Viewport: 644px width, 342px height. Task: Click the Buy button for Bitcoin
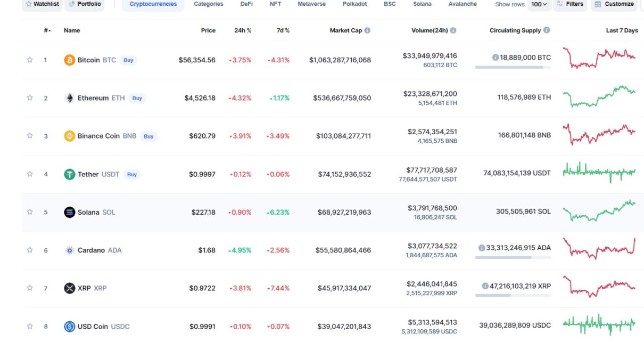[x=128, y=60]
